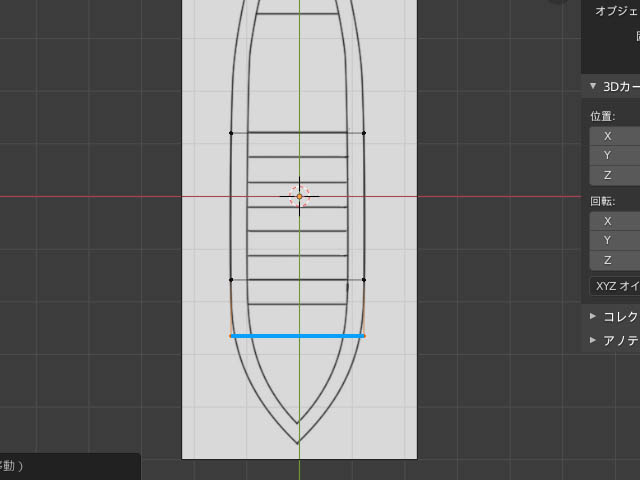Click the 回転 Z value field
The width and height of the screenshot is (640, 480).
click(615, 260)
